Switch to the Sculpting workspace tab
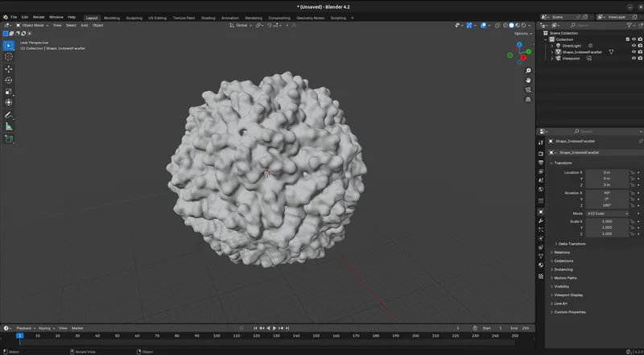The width and height of the screenshot is (644, 355). point(134,18)
